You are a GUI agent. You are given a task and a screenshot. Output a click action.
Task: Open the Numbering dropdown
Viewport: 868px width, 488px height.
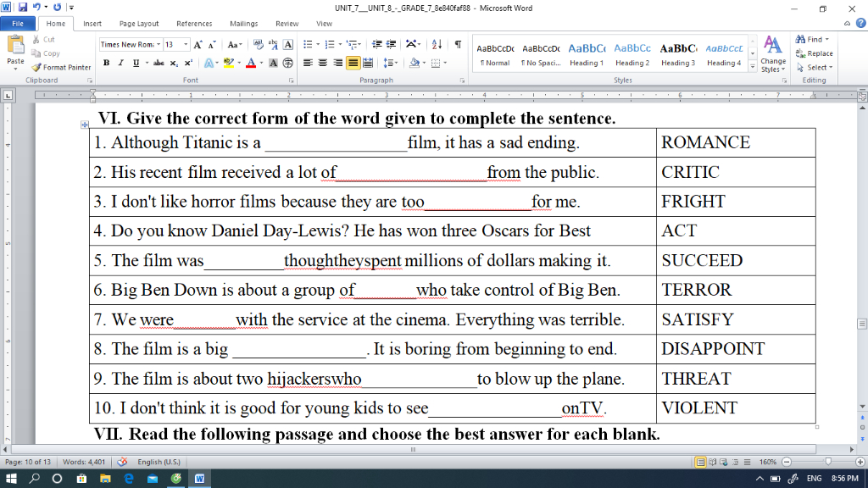339,45
